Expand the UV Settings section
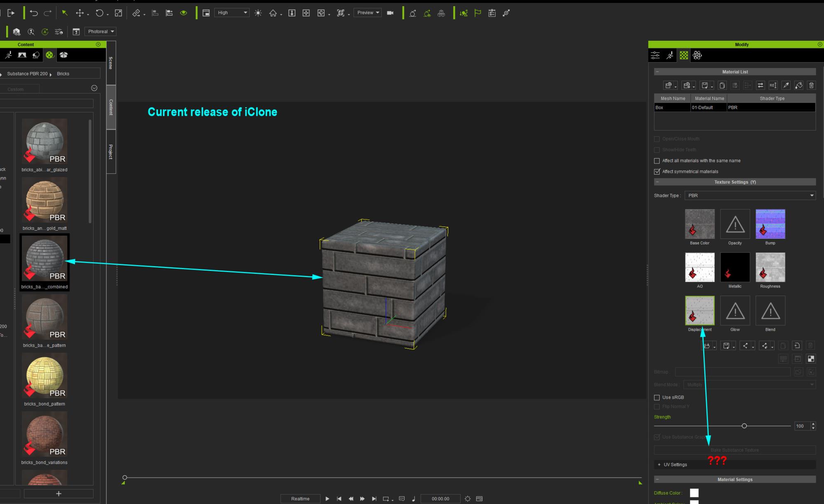This screenshot has width=824, height=504. click(x=659, y=464)
